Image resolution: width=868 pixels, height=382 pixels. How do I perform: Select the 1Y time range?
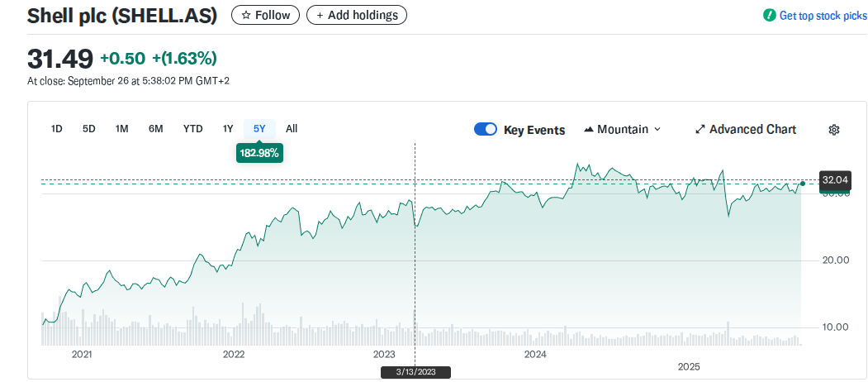[x=227, y=129]
